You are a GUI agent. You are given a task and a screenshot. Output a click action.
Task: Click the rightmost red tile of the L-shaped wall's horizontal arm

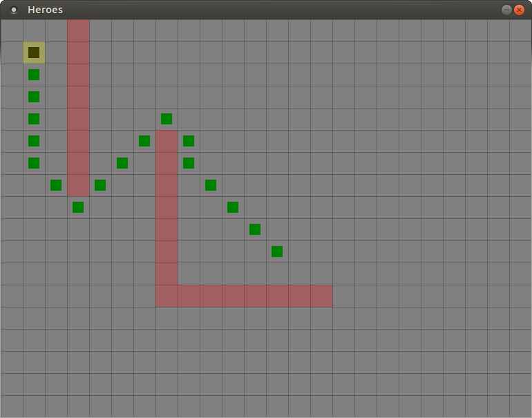pos(321,296)
